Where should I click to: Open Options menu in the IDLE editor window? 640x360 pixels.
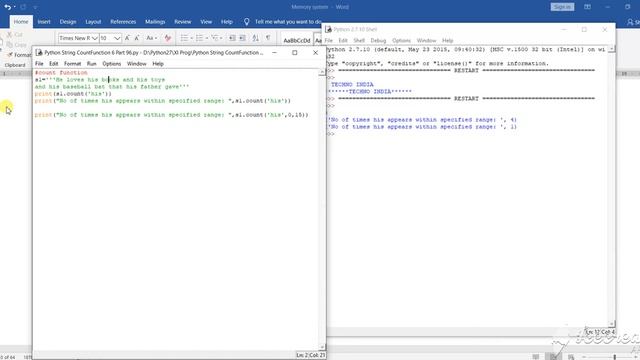(111, 64)
